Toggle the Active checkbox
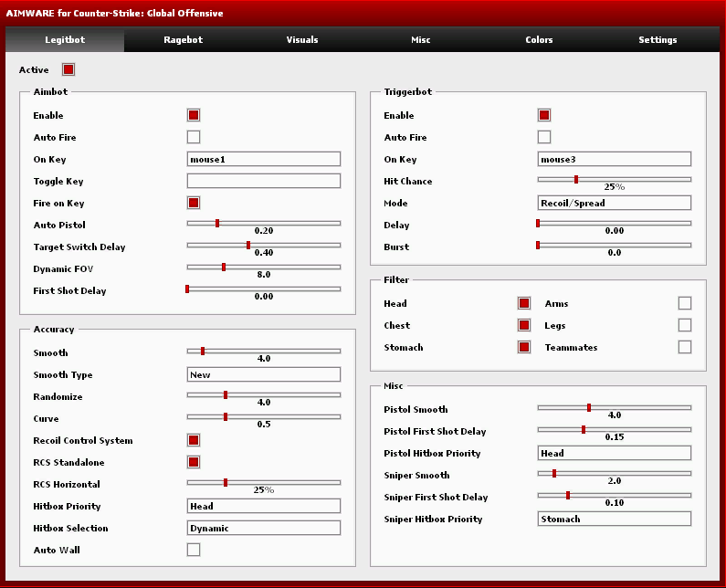 [68, 69]
